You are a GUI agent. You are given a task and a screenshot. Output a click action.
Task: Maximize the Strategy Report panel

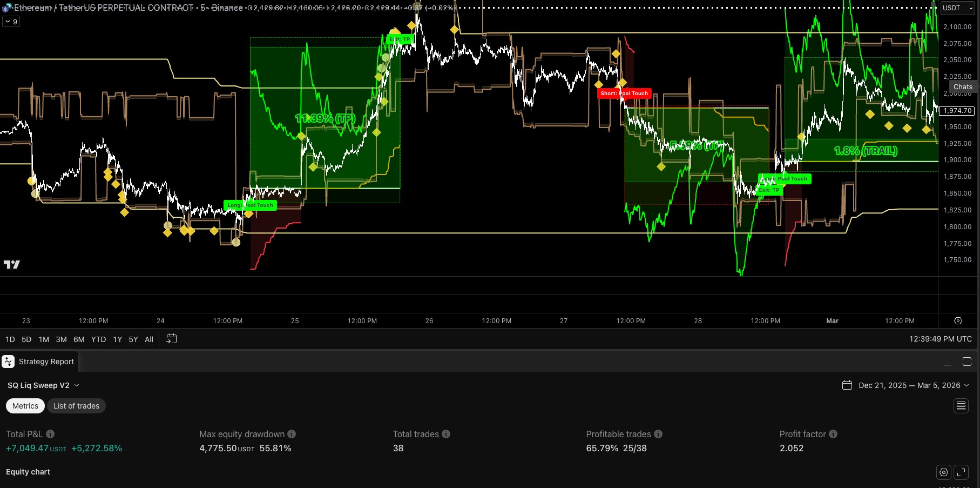tap(967, 362)
